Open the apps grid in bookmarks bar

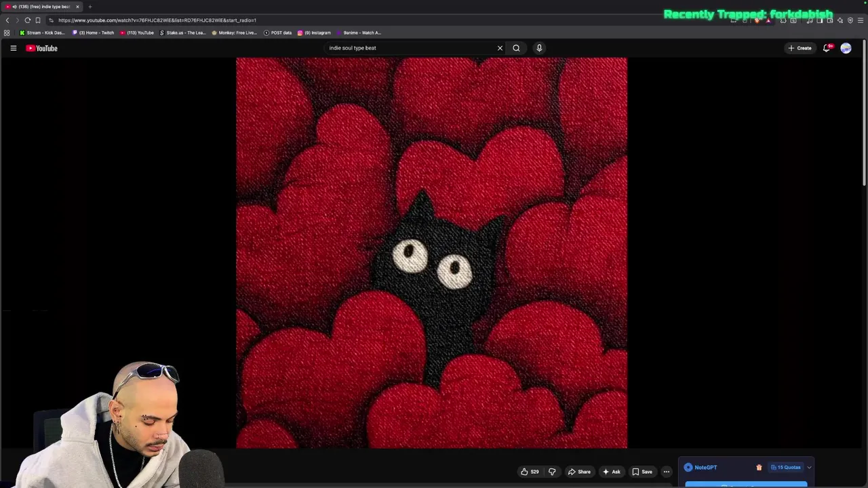7,33
